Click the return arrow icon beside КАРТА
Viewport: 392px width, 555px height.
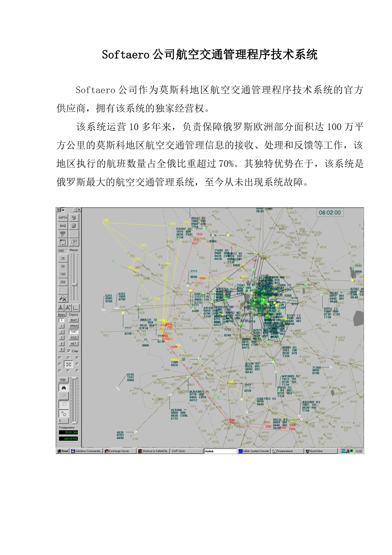click(74, 218)
